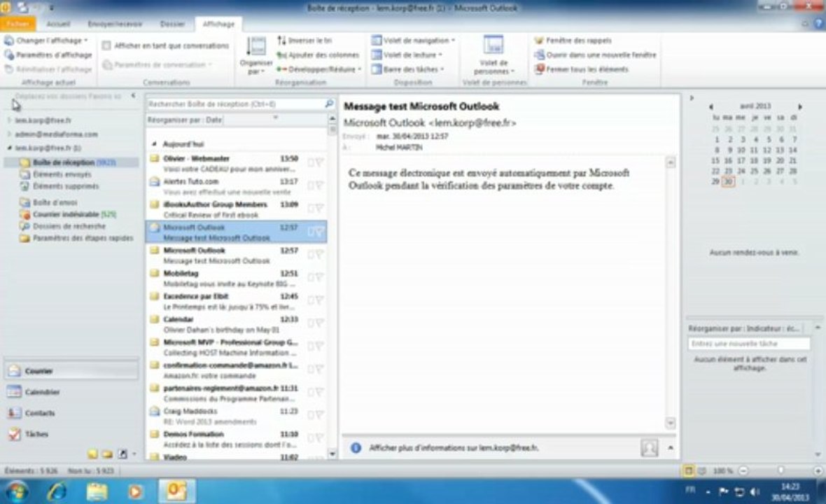Enable Afficher en tant que conversations checkbox

coord(106,45)
